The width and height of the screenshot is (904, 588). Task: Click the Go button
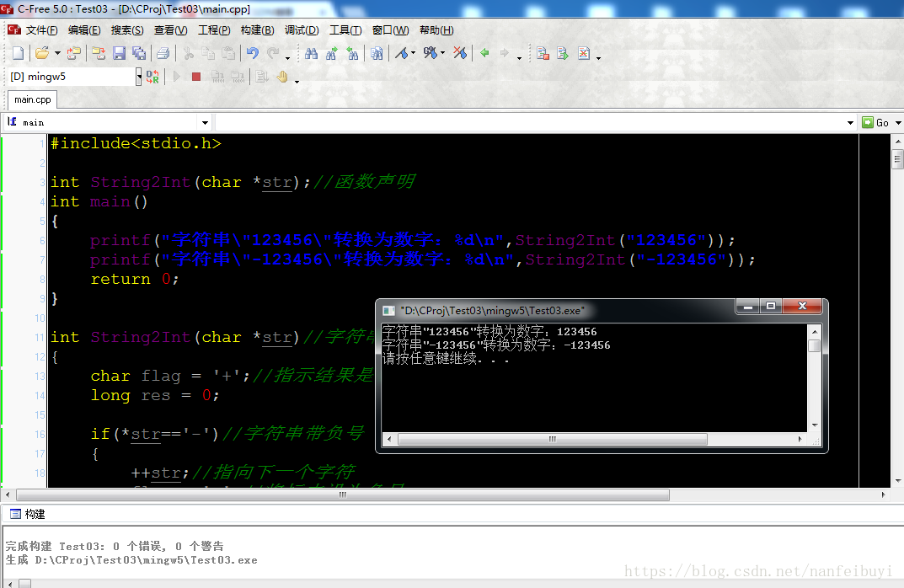coord(875,122)
